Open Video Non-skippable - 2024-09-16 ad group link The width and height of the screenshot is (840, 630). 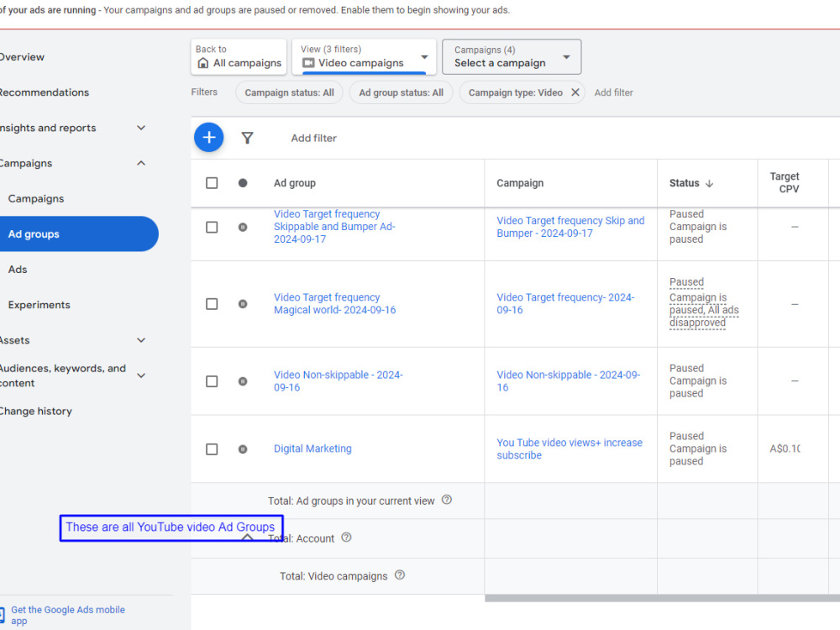tap(338, 381)
